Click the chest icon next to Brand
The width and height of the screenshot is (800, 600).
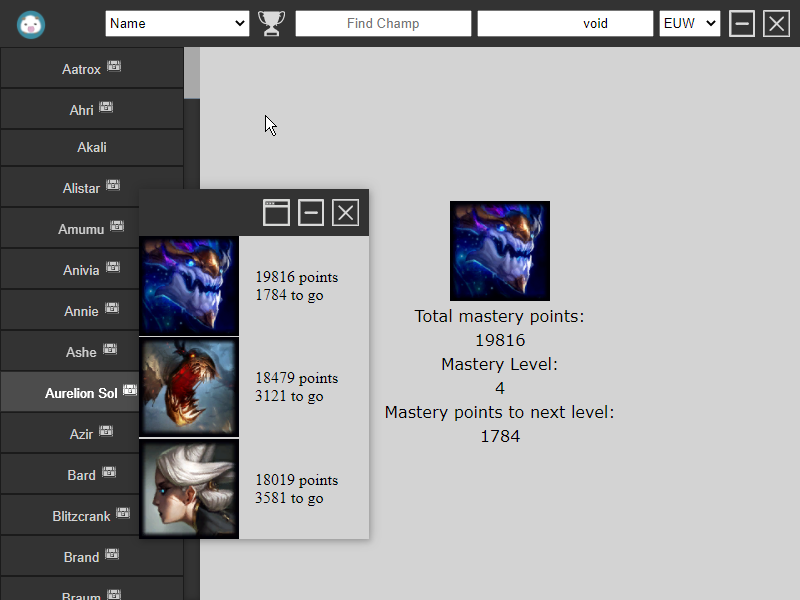[112, 554]
